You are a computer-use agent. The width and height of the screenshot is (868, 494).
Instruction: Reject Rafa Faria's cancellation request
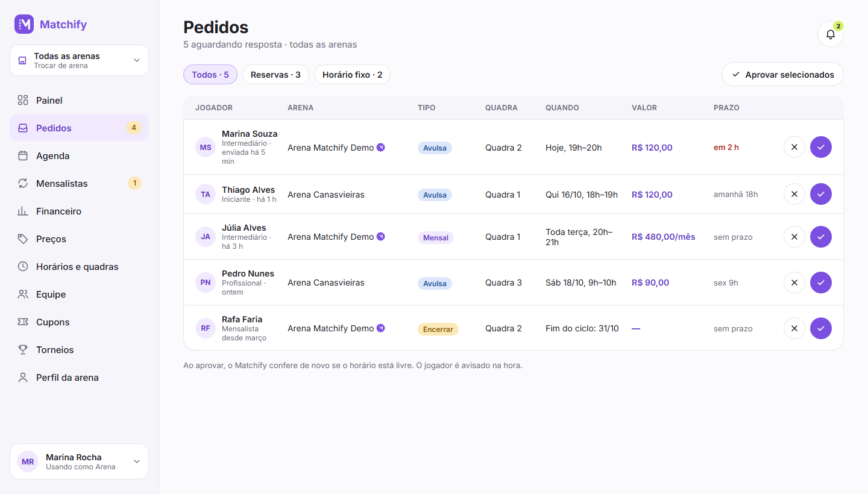(794, 328)
